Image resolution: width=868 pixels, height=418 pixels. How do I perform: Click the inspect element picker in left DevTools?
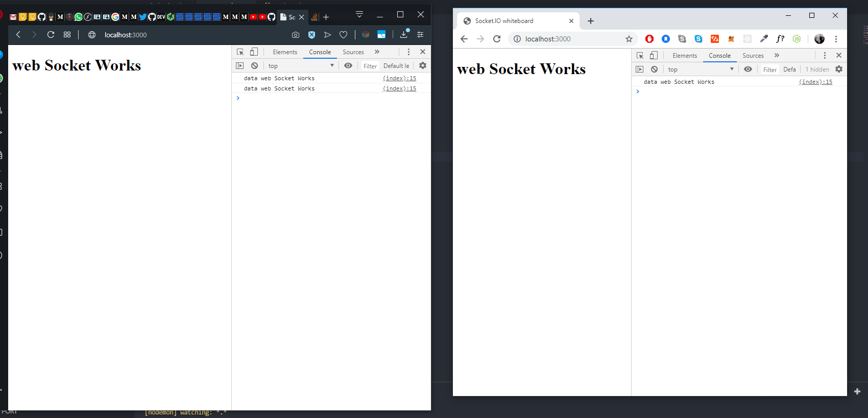click(x=240, y=52)
